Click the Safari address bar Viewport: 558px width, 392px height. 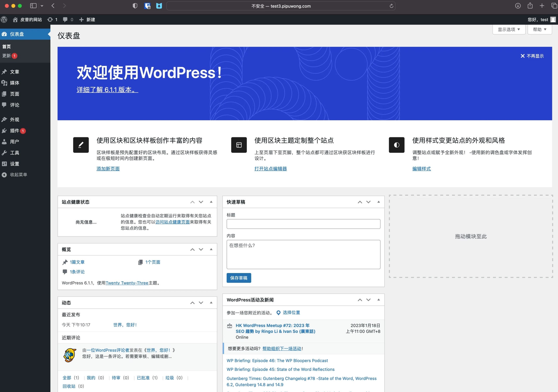(x=281, y=6)
